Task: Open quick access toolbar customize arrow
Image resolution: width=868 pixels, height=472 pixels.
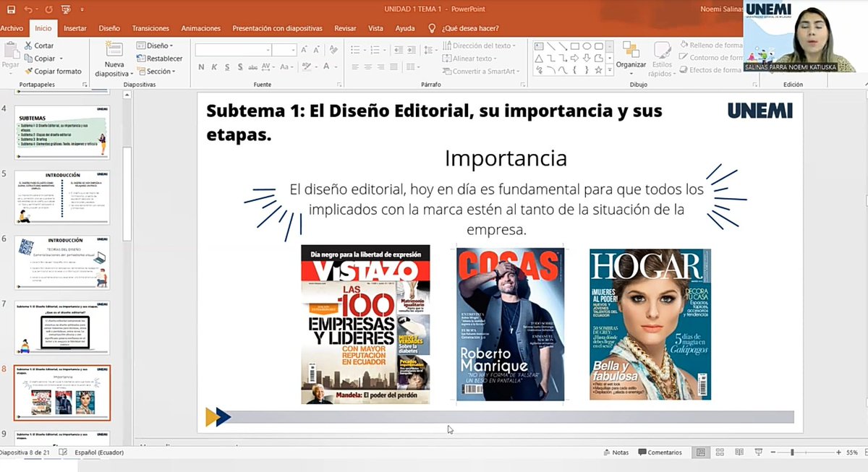Action: 81,10
